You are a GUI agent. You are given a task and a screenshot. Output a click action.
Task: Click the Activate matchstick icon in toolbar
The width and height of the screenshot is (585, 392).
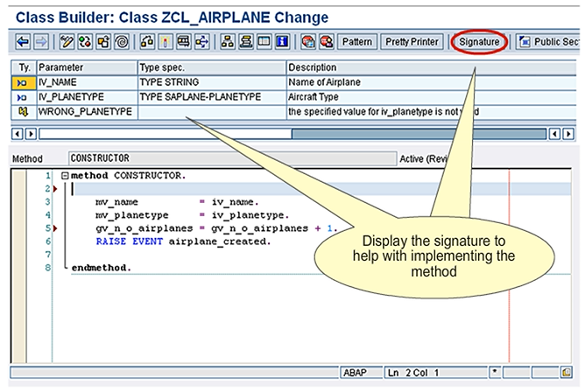(164, 41)
